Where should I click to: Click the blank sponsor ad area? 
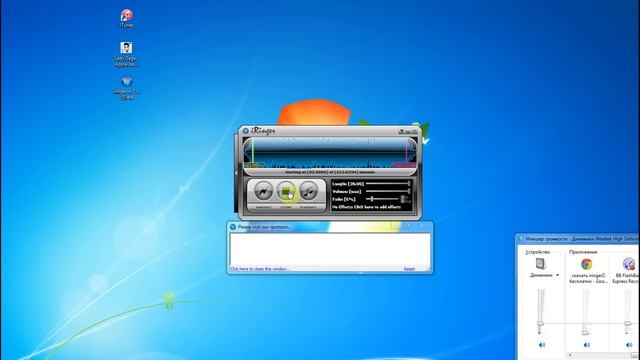coord(330,249)
